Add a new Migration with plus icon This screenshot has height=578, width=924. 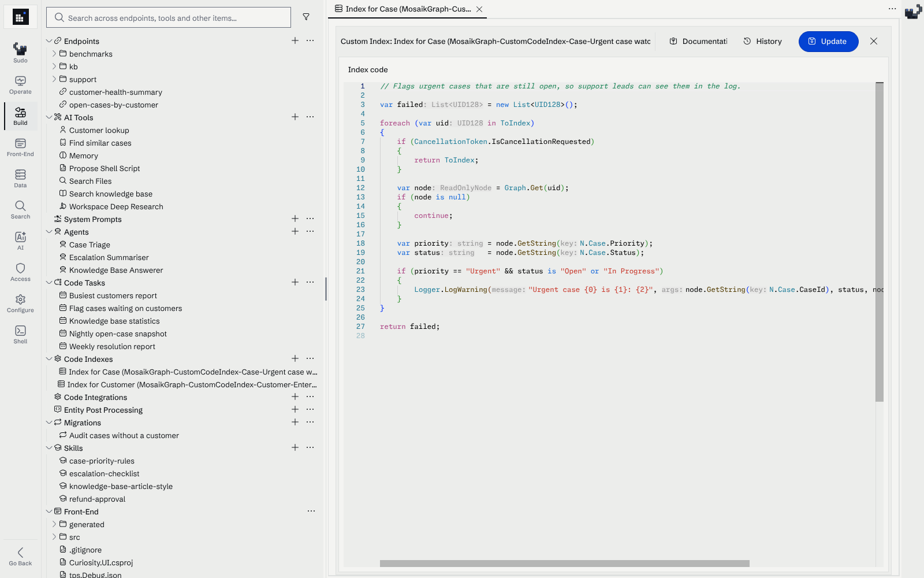(x=295, y=422)
